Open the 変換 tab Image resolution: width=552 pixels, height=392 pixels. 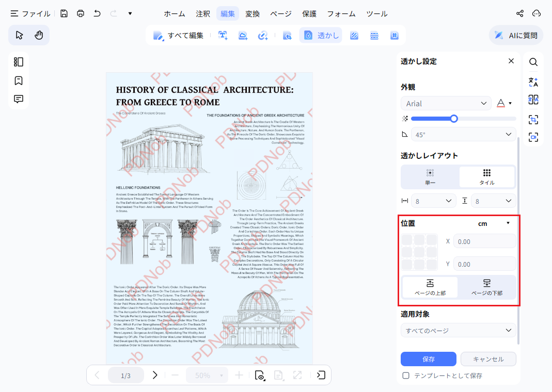coord(253,14)
